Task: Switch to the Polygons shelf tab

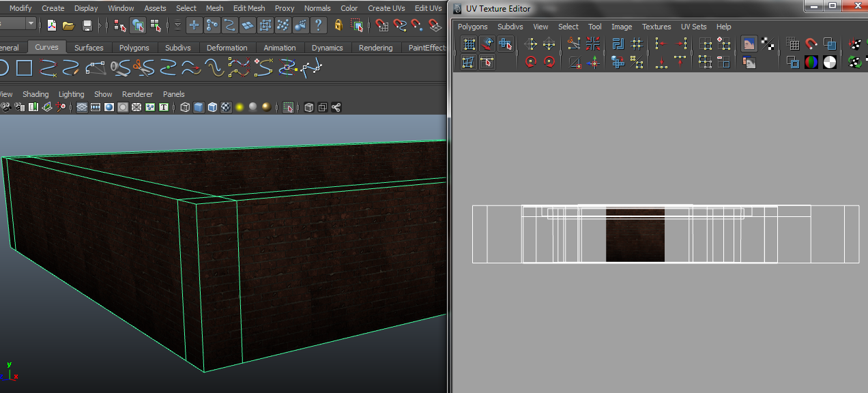Action: tap(134, 48)
